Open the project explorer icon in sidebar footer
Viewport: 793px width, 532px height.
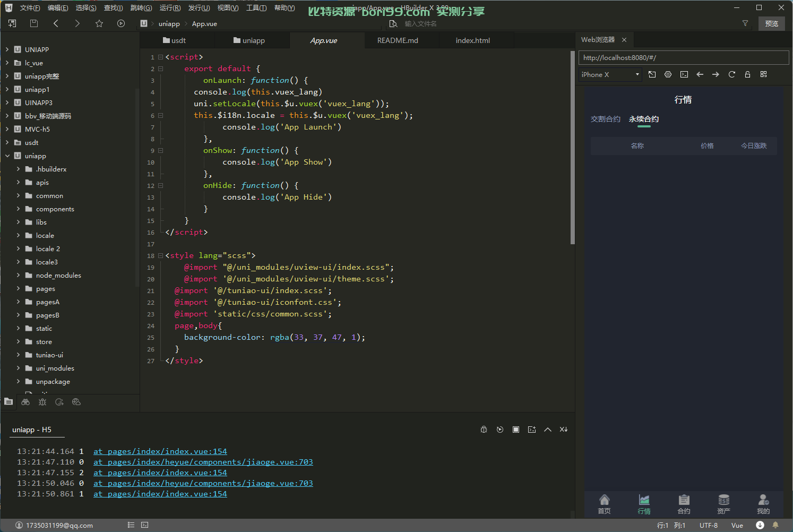coord(8,402)
